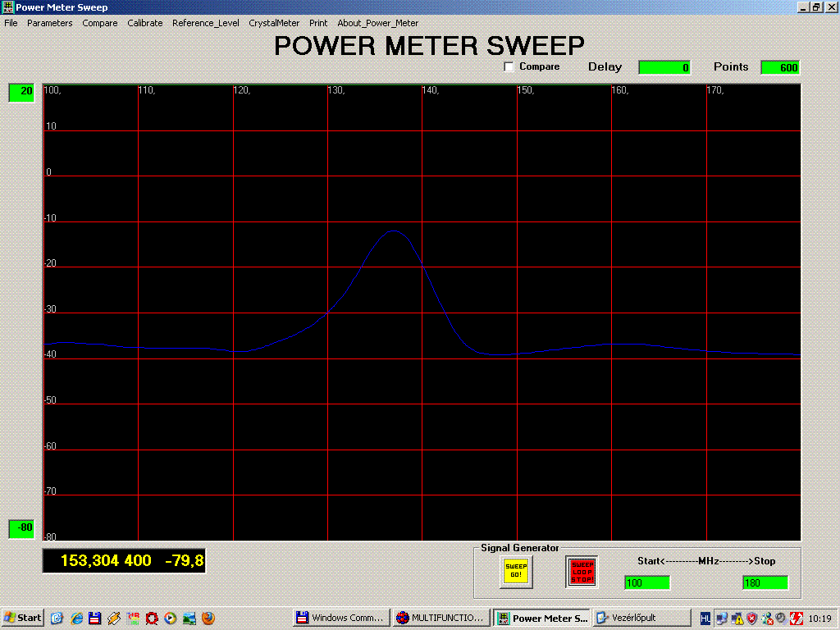Click the messenger tray icon with red x

(x=767, y=619)
